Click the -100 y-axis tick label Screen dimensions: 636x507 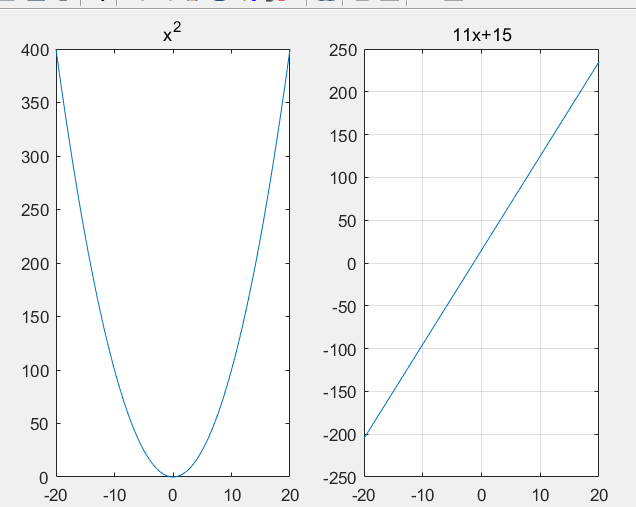(x=340, y=350)
